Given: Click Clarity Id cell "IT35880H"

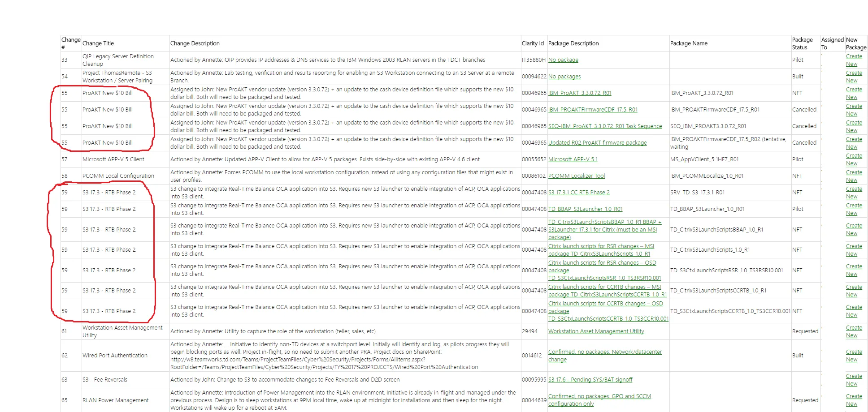Looking at the screenshot, I should 534,60.
